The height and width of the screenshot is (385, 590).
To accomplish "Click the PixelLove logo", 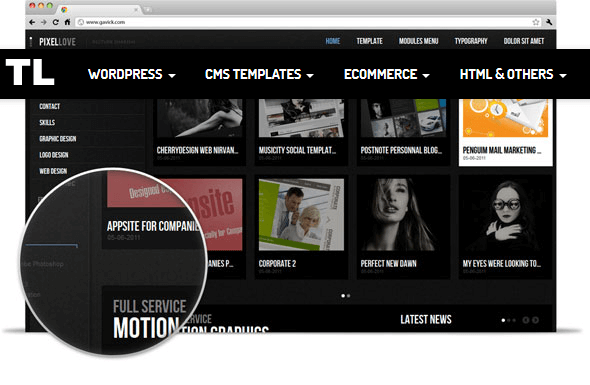I will point(57,42).
